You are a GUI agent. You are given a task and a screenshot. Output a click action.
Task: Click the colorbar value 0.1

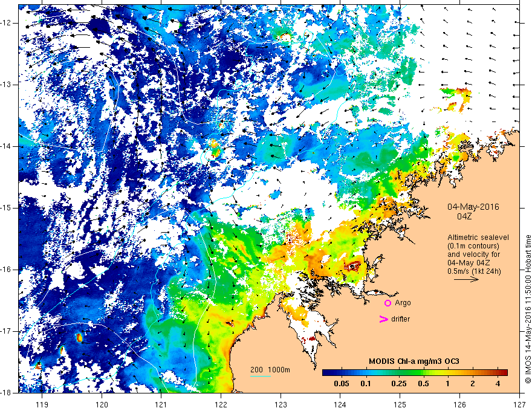point(365,384)
